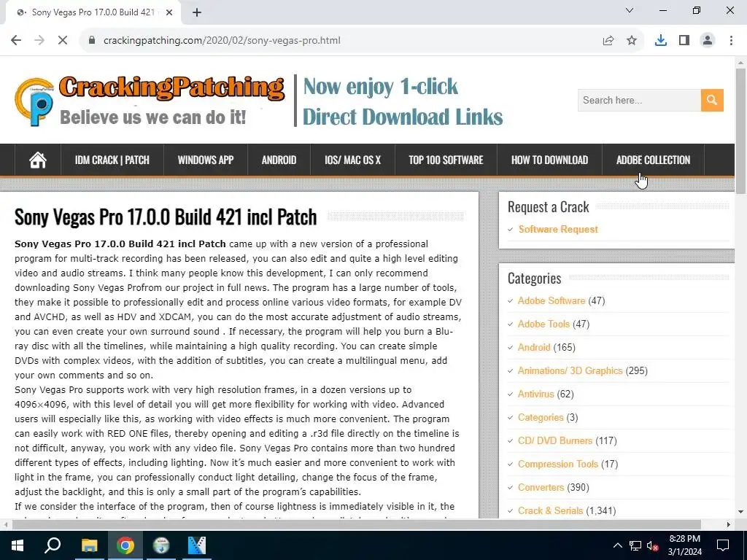This screenshot has height=560, width=747.
Task: Open File Explorer from the taskbar
Action: pos(89,545)
